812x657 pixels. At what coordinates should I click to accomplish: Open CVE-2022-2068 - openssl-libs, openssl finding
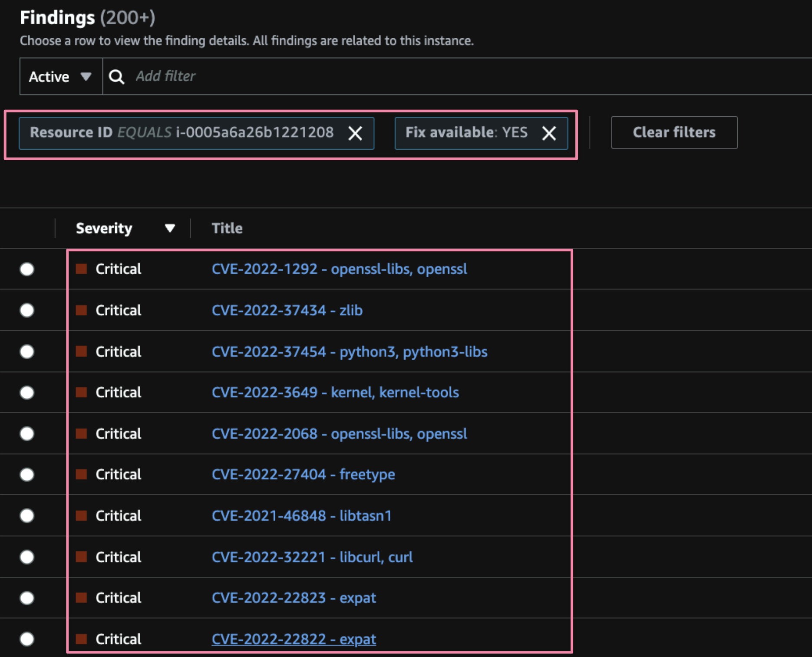point(339,434)
